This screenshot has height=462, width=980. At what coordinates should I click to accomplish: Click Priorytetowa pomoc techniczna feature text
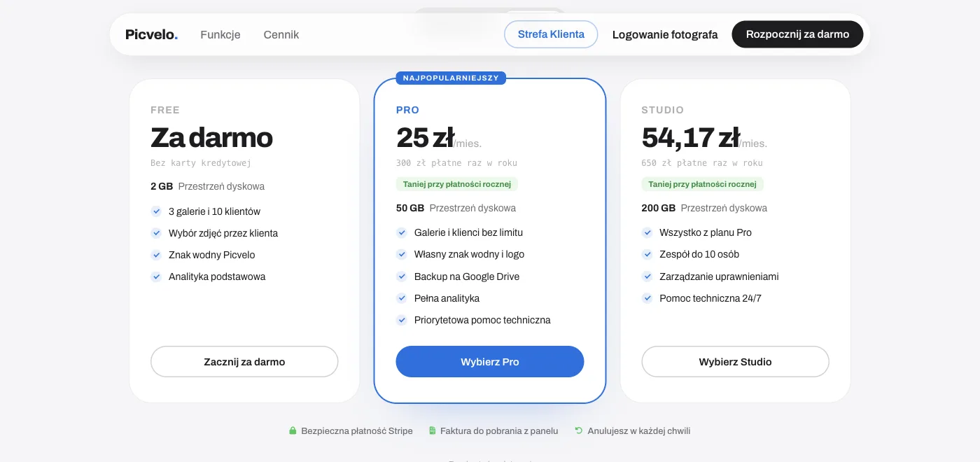click(x=482, y=320)
